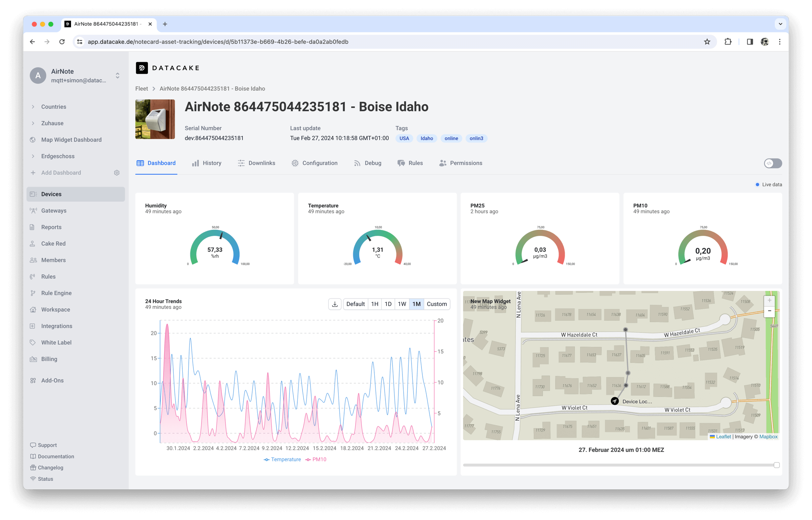The height and width of the screenshot is (520, 812).
Task: Click the Gateways antenna icon
Action: 33,210
